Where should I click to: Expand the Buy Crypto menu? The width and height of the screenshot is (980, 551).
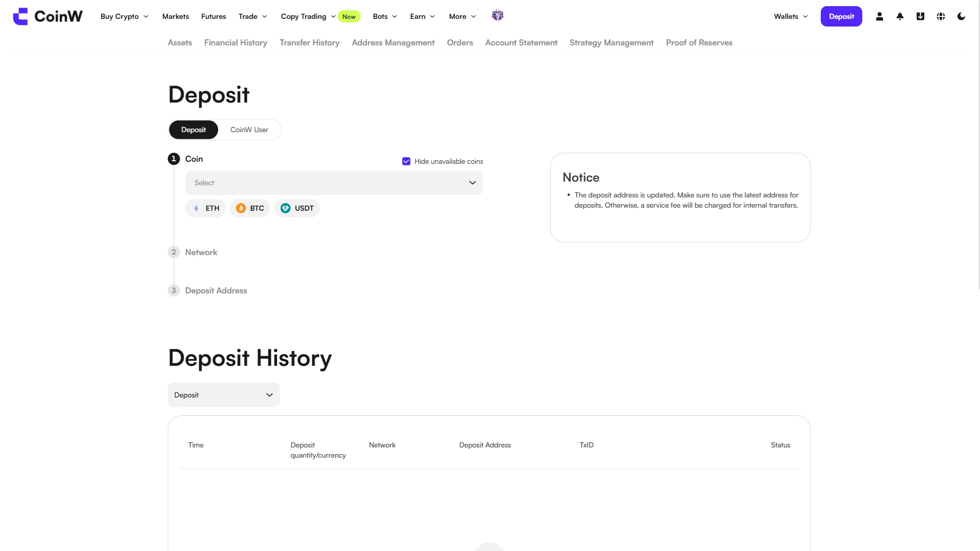pos(125,16)
